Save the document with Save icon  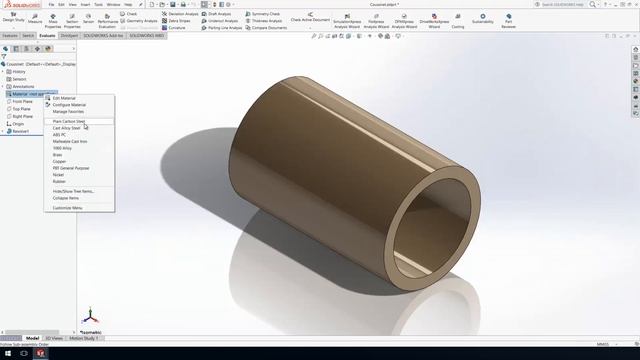(173, 4)
